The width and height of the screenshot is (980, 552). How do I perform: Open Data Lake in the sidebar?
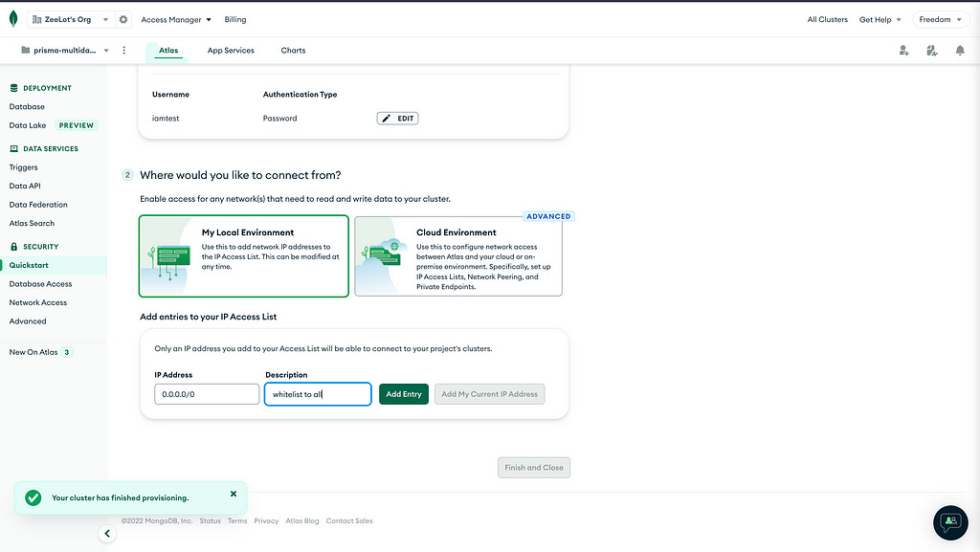click(x=28, y=125)
